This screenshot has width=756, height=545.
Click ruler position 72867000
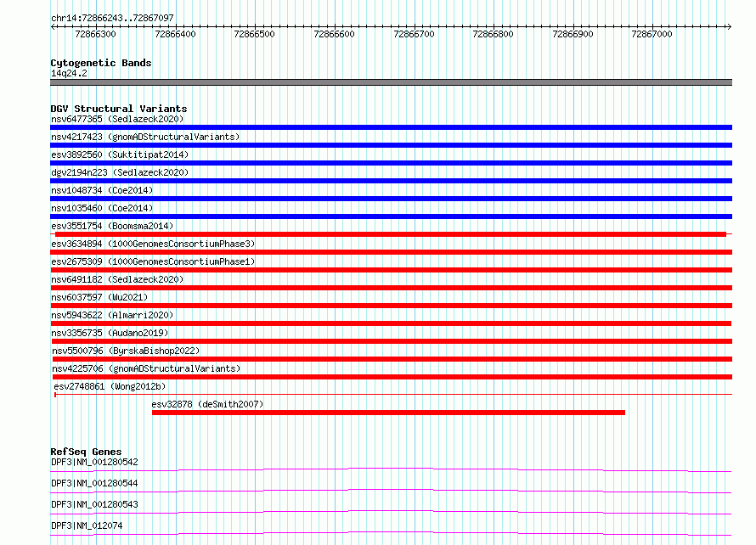pos(652,34)
